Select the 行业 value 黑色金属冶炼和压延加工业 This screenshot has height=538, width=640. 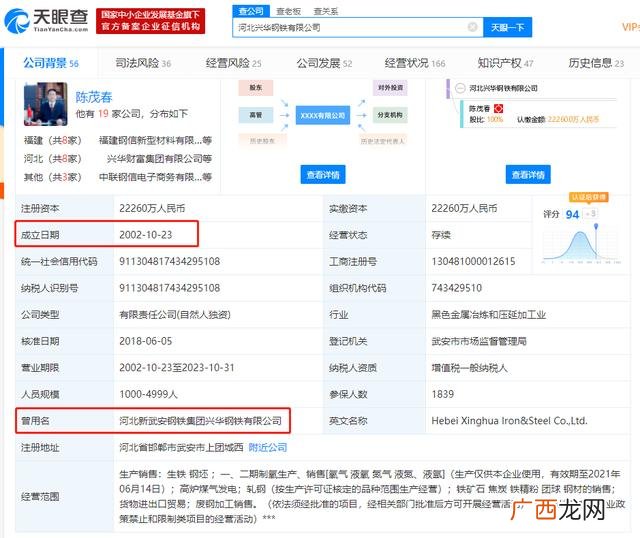pyautogui.click(x=489, y=314)
